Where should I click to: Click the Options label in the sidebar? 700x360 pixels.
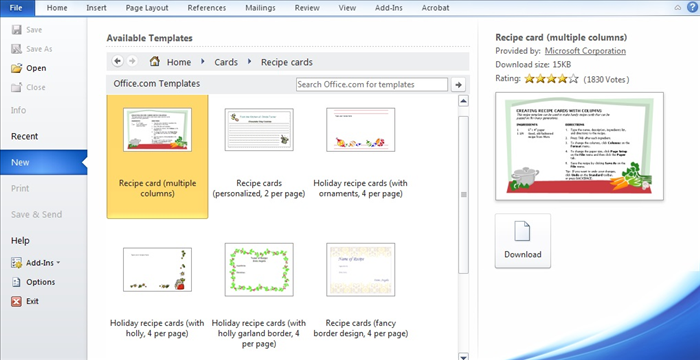[x=41, y=282]
